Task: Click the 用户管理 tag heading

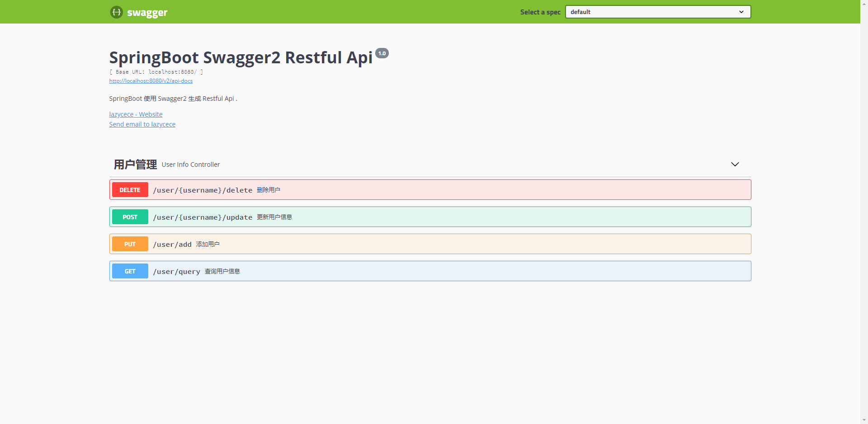Action: 135,165
